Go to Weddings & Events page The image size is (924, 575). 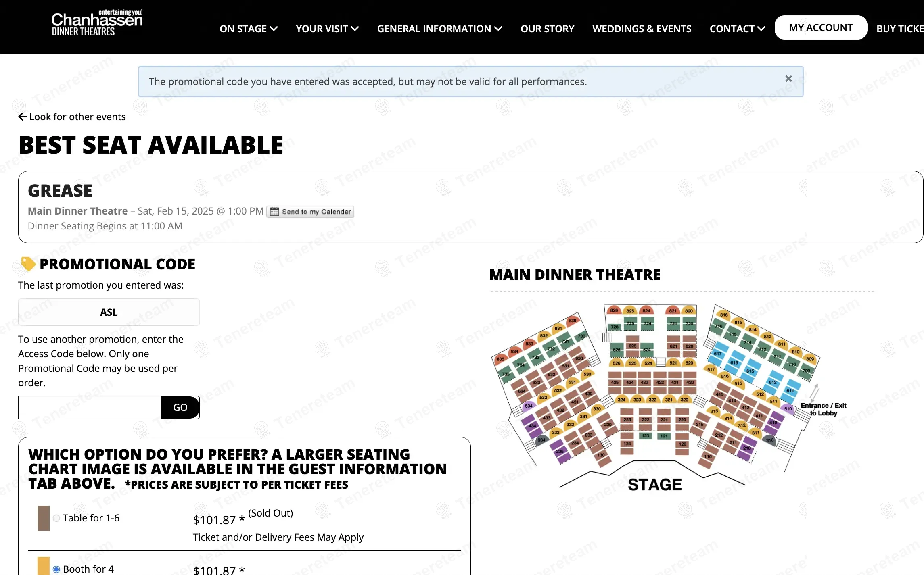click(x=642, y=29)
